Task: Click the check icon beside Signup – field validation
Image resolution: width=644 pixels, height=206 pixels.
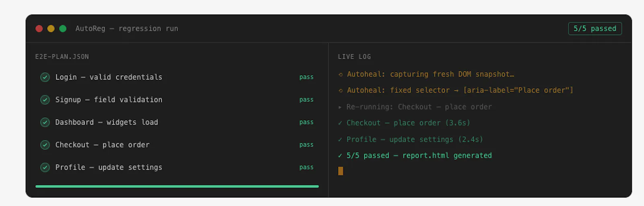Action: click(x=45, y=100)
